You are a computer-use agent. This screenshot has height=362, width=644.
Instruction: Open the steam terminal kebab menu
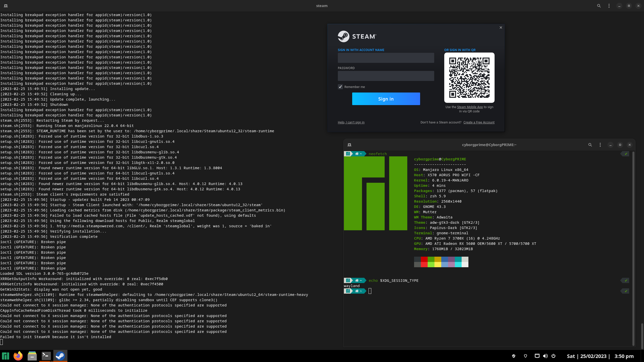(x=609, y=6)
